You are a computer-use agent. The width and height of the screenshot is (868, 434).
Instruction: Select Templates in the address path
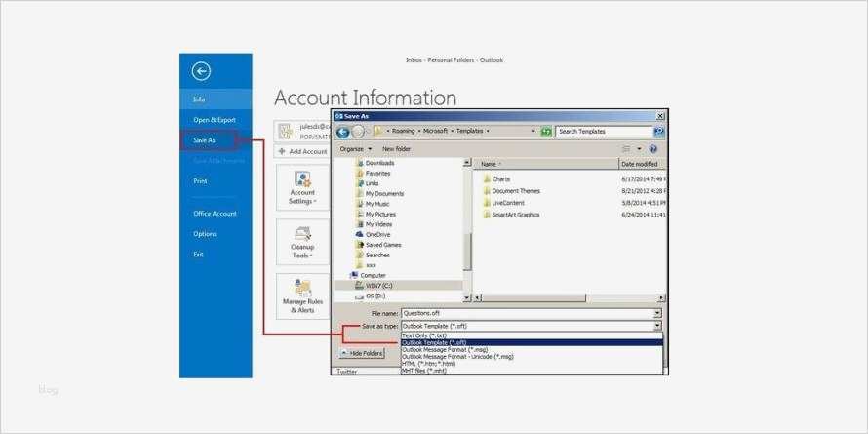tap(469, 132)
